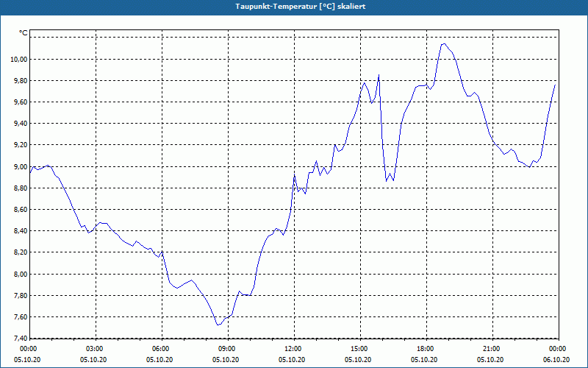Click the y-axis value 9,20
Screen dimensions: 588x368
(21, 145)
